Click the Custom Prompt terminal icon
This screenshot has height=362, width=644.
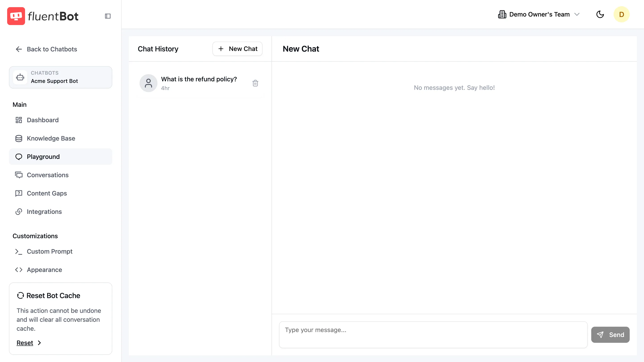pos(19,252)
